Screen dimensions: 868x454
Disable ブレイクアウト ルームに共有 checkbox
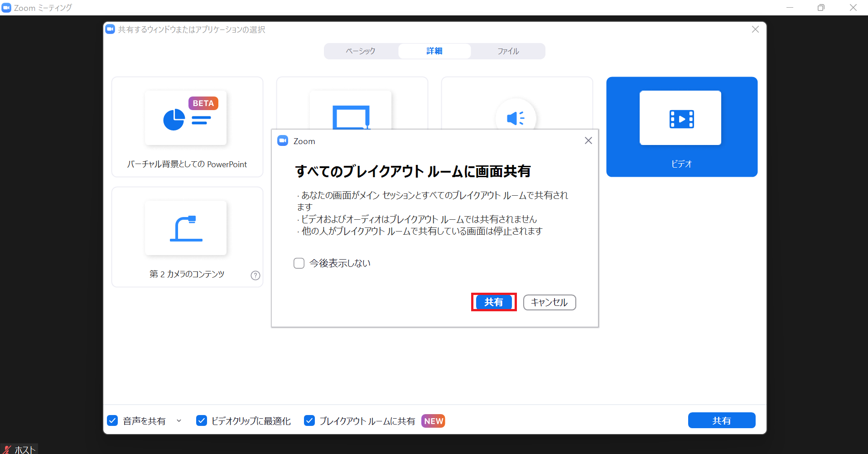pos(309,421)
